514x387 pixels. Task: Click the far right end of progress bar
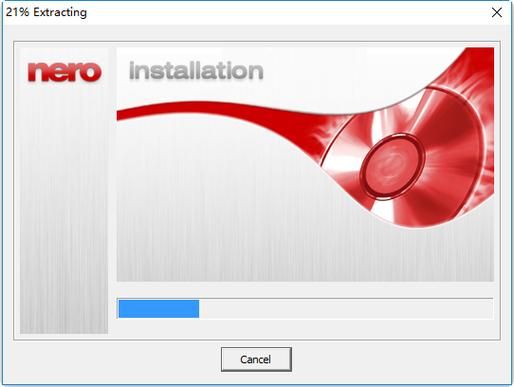(487, 309)
